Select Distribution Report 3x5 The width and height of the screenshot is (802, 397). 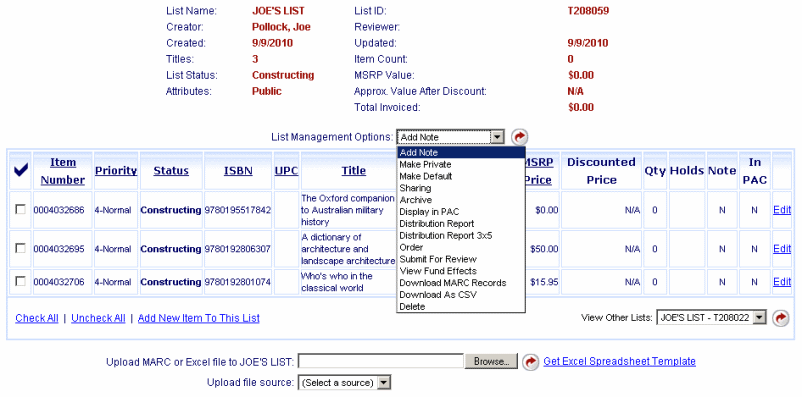[461, 235]
